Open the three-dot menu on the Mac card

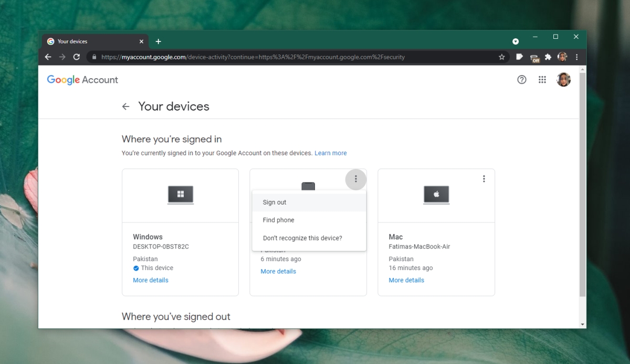pos(484,178)
